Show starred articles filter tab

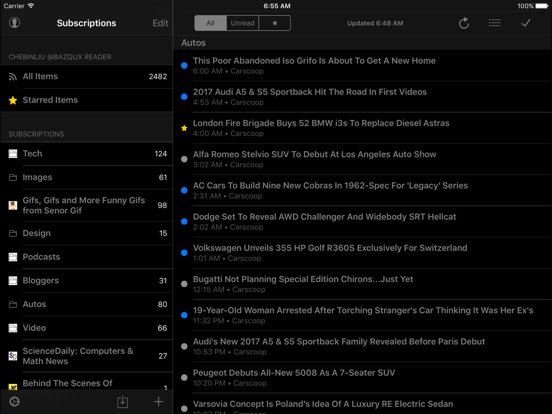pyautogui.click(x=275, y=23)
